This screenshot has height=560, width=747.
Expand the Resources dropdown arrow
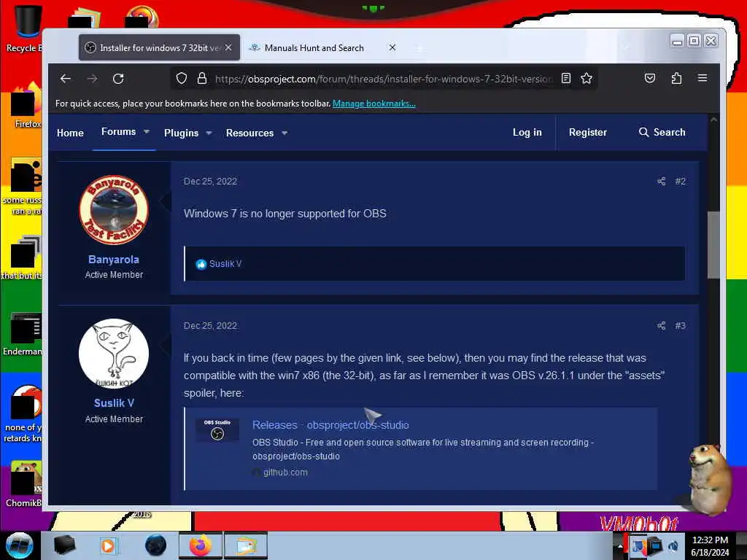pyautogui.click(x=285, y=133)
